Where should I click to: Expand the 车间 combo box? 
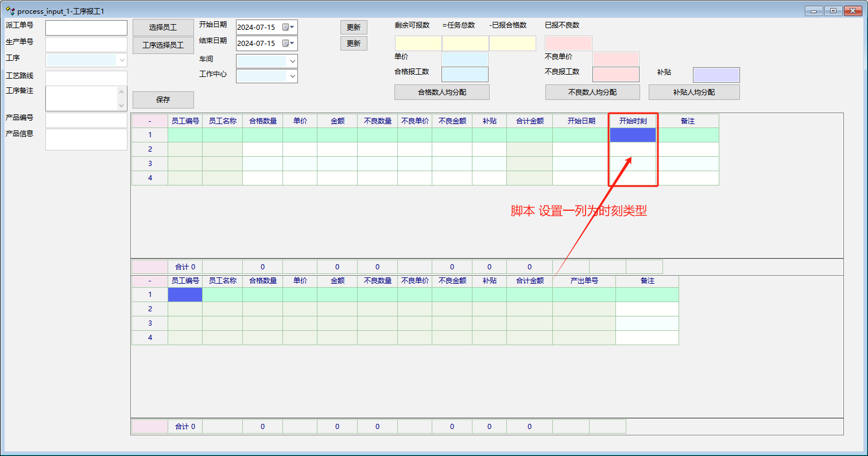tap(292, 61)
